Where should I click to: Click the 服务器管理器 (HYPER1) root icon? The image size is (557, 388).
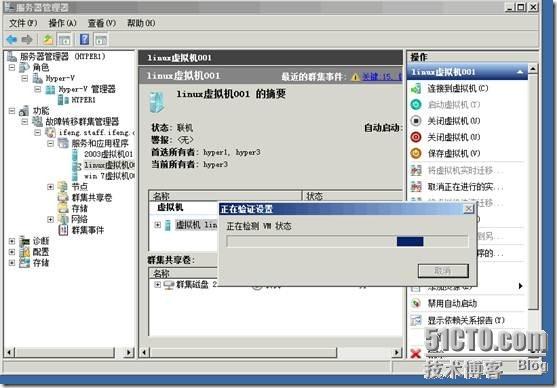(x=12, y=56)
